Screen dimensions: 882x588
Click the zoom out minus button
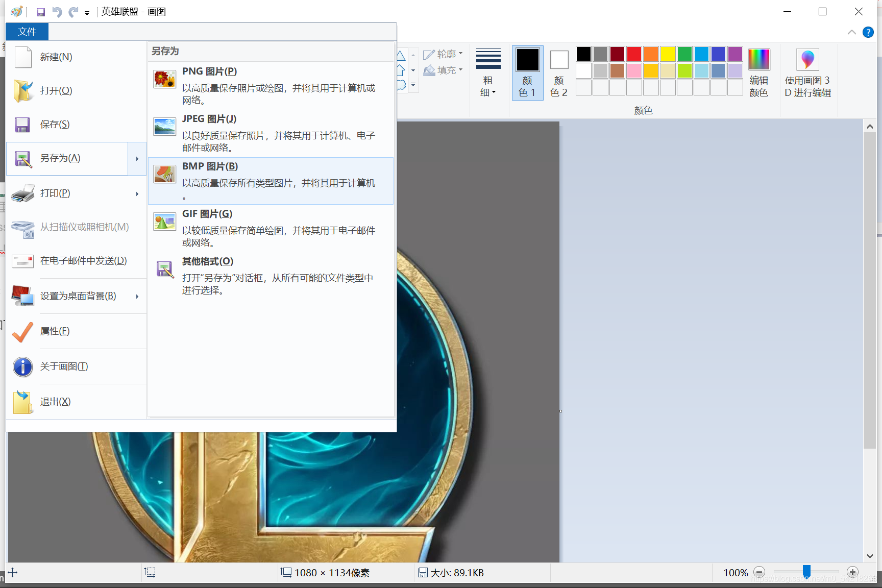coord(759,572)
